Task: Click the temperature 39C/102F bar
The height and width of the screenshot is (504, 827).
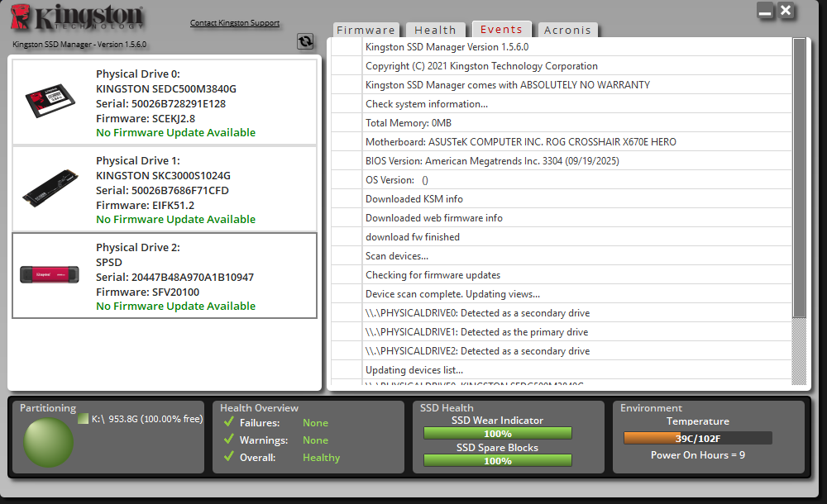Action: (698, 438)
